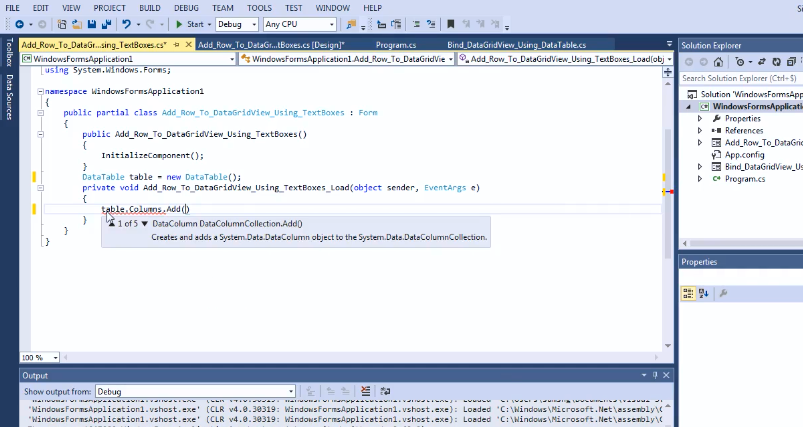Image resolution: width=803 pixels, height=427 pixels.
Task: Click the Undo arrow in the toolbar
Action: (x=127, y=24)
